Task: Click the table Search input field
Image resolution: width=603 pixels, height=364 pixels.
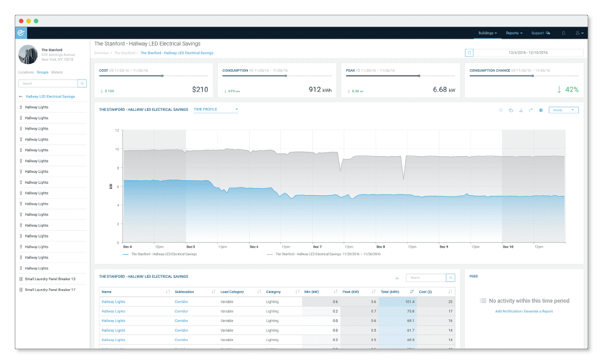Action: (426, 277)
